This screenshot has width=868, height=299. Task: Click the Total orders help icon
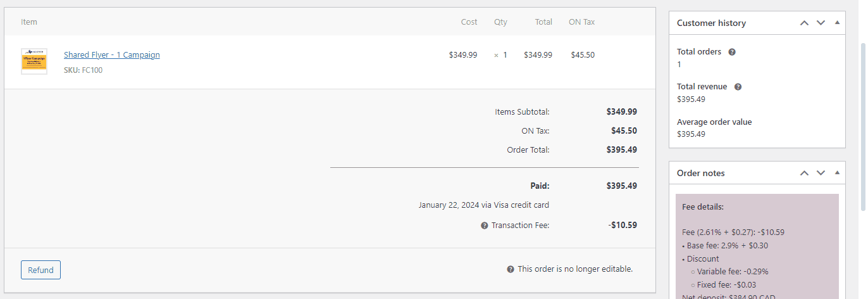[x=732, y=52]
